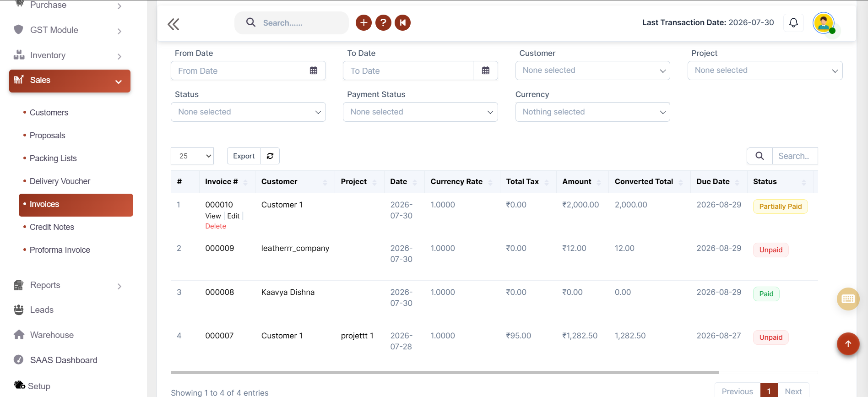This screenshot has height=397, width=868.
Task: Click the scroll-to-top arrow button
Action: click(x=848, y=344)
